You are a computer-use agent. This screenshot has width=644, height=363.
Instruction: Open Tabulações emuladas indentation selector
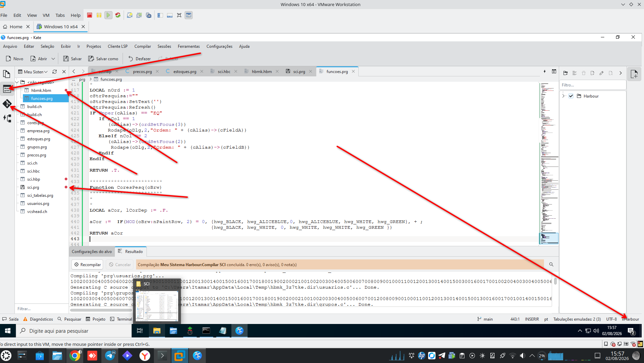(x=577, y=319)
